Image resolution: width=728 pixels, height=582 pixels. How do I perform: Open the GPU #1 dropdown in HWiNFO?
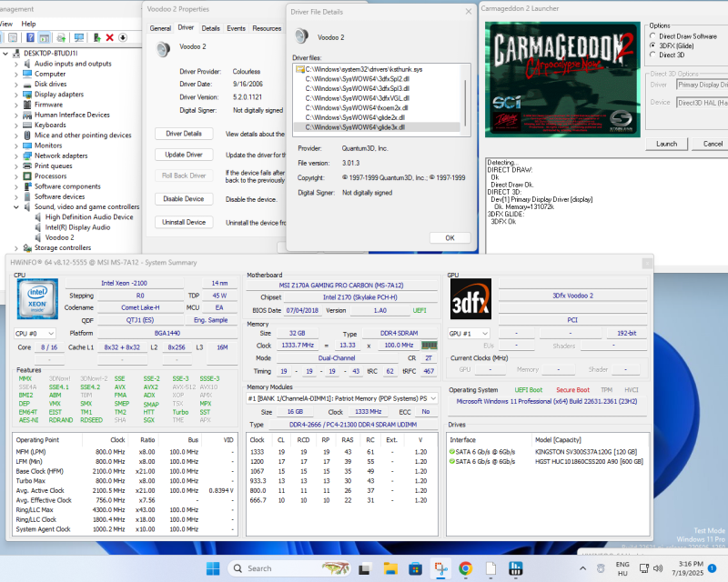(x=469, y=333)
